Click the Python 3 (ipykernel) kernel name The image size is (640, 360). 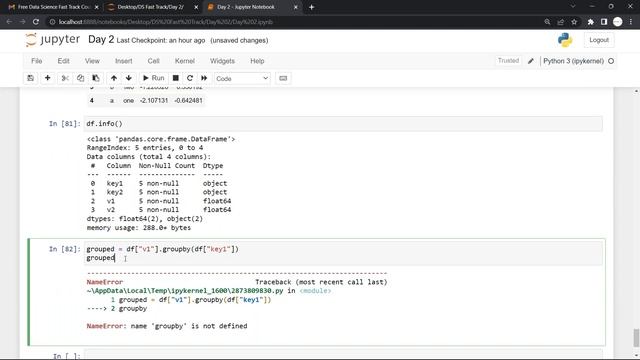pos(573,61)
